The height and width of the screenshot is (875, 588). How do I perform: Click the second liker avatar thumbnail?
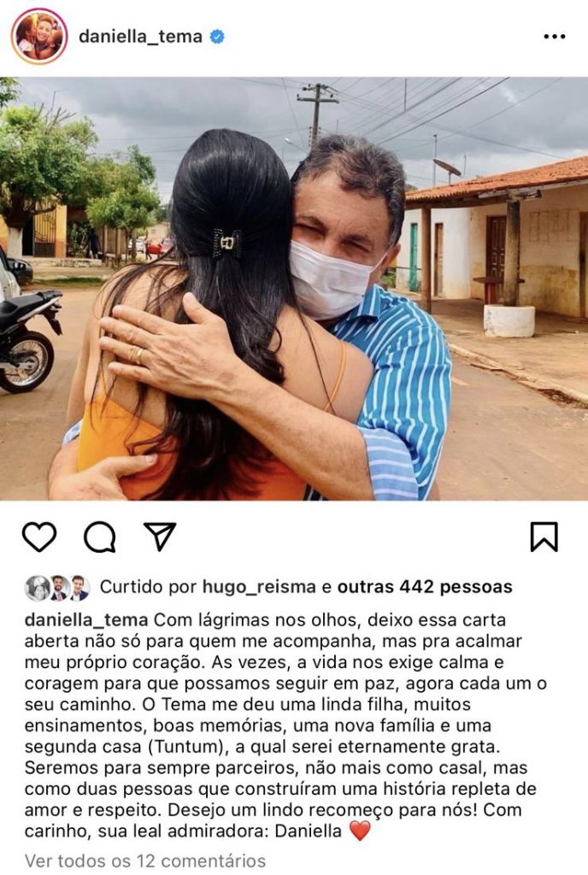point(59,588)
